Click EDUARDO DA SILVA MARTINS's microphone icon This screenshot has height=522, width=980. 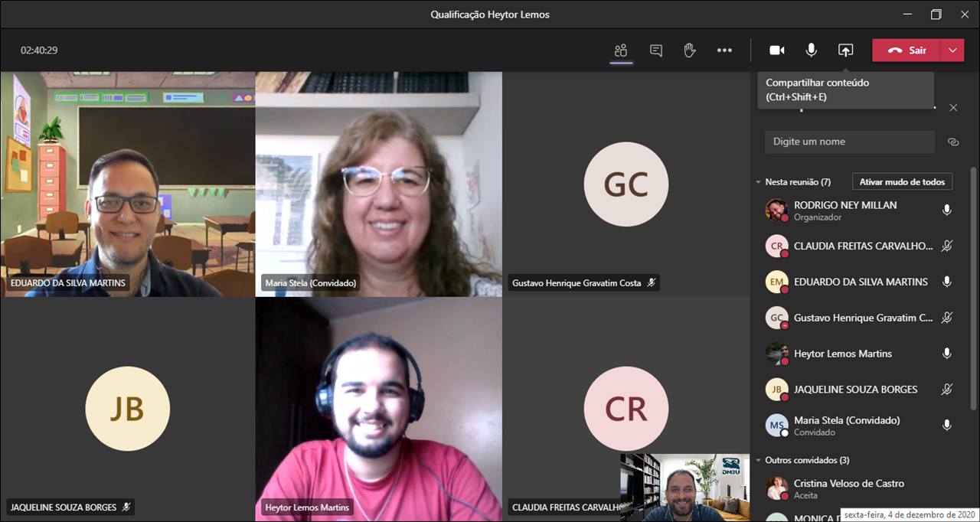pyautogui.click(x=947, y=282)
